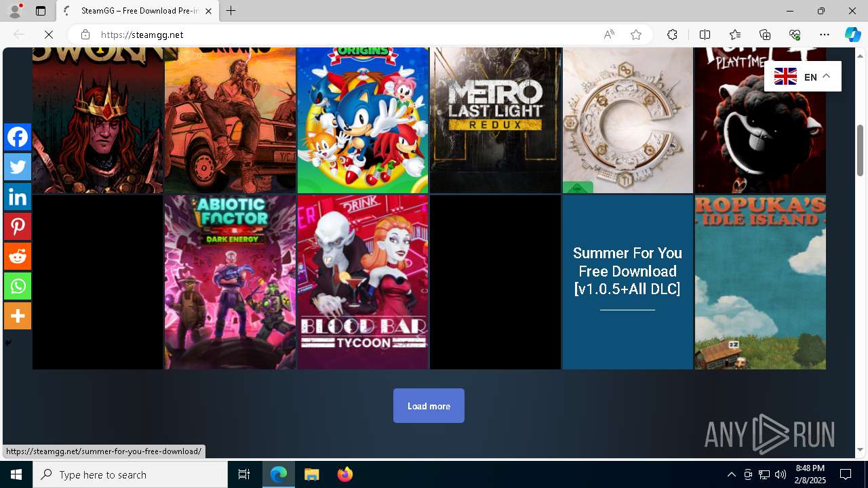Click the page vertical scrollbar thumb
The width and height of the screenshot is (868, 488).
(860, 150)
